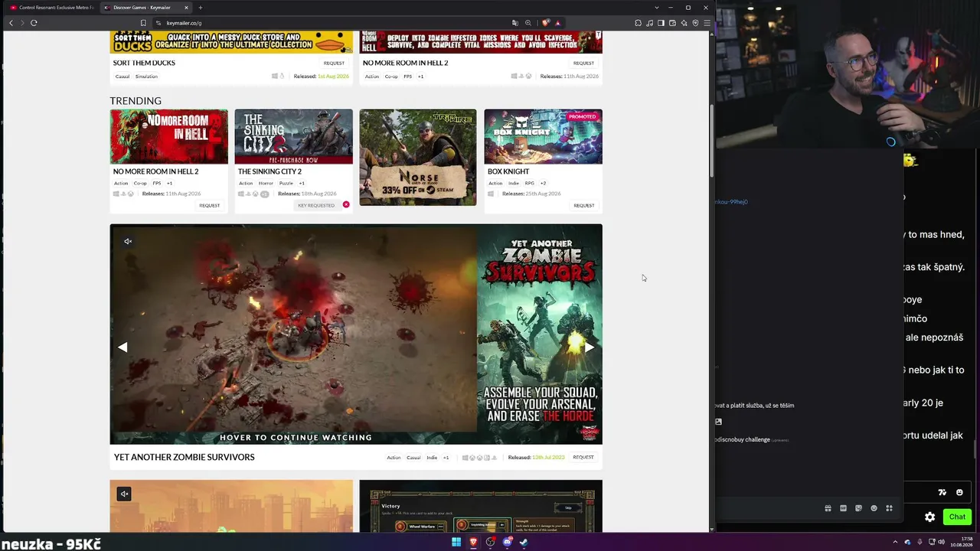The width and height of the screenshot is (980, 551).
Task: Click the zoom magnifier icon in address bar
Action: pos(528,23)
